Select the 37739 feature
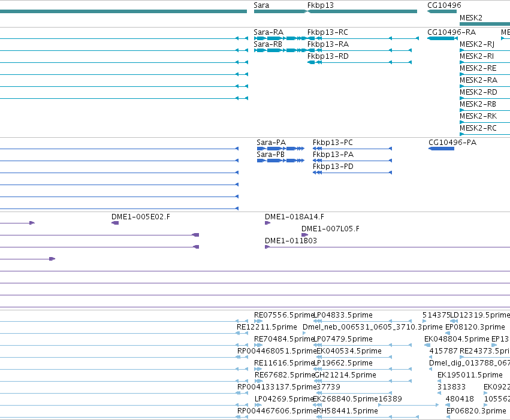This screenshot has width=510, height=420. tap(354, 394)
